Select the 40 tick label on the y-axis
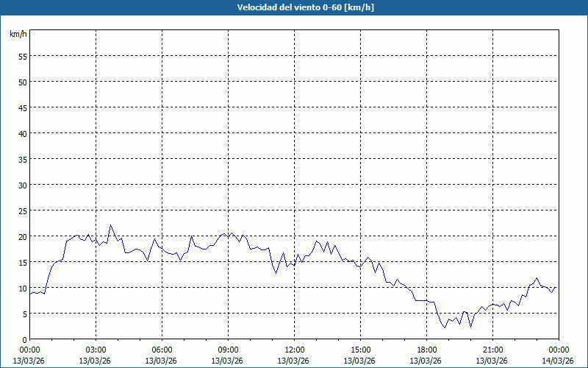 point(22,134)
